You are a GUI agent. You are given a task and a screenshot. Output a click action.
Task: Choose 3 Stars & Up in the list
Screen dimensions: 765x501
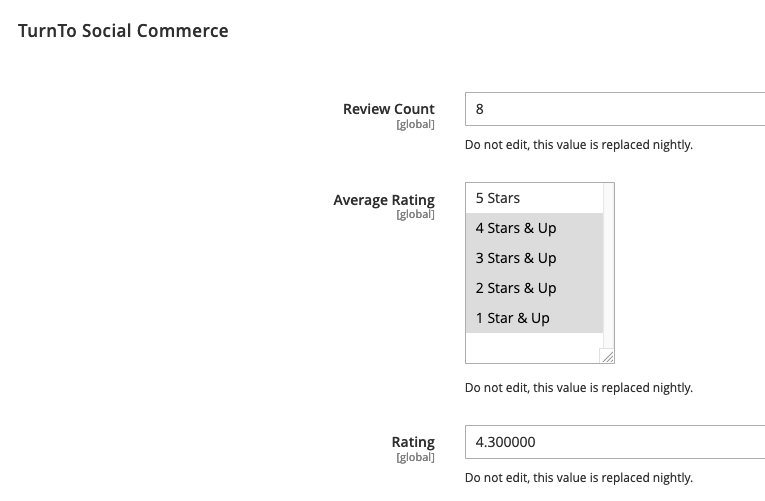tap(534, 258)
